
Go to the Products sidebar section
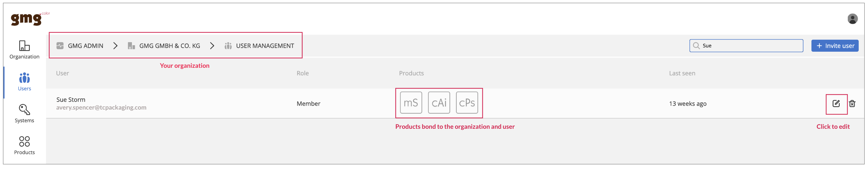pos(24,145)
